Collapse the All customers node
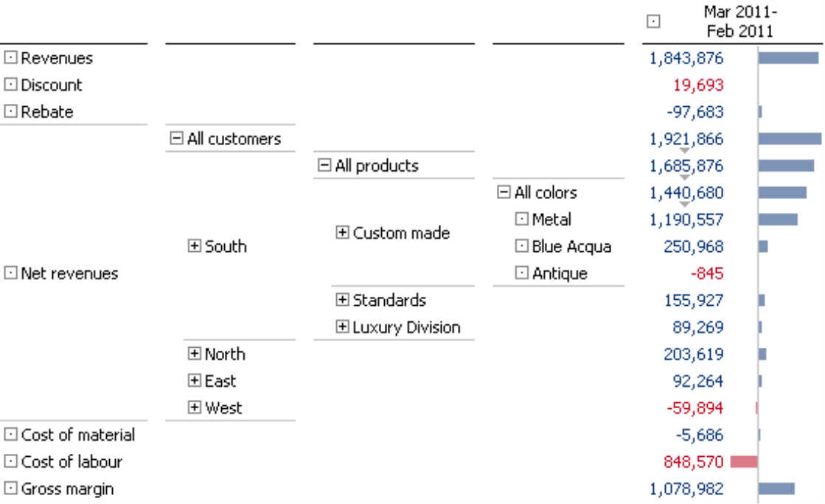 click(x=176, y=139)
